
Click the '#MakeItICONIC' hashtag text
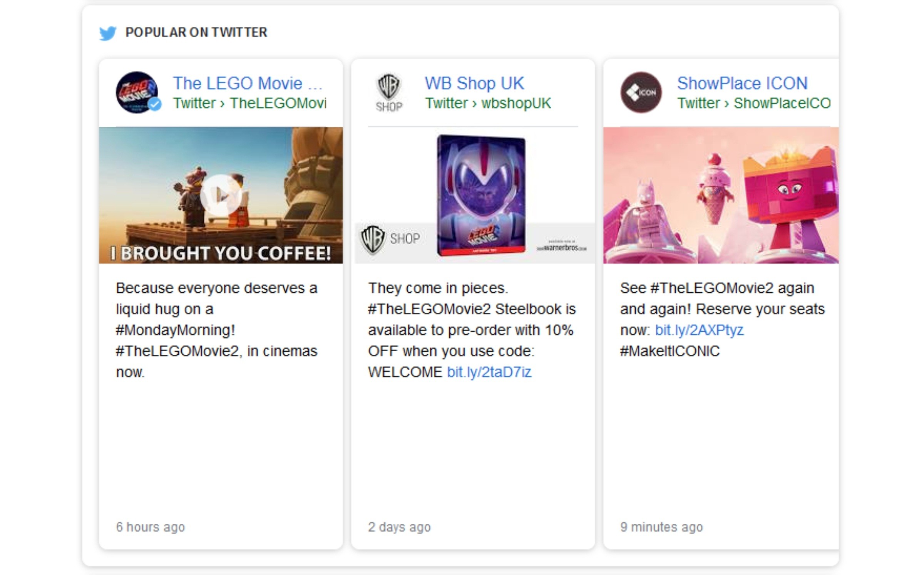click(670, 351)
